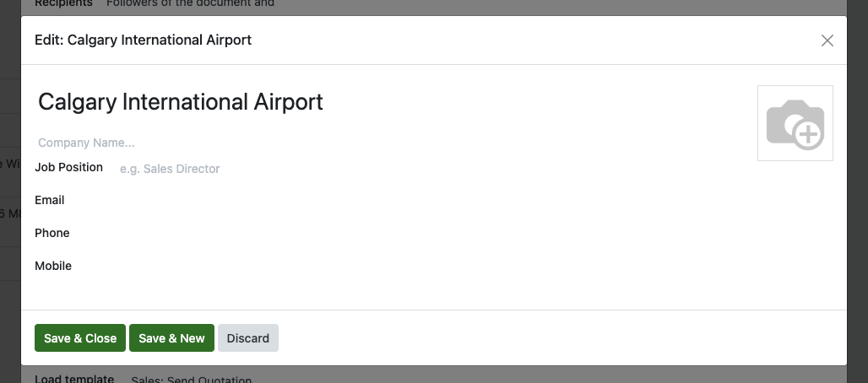This screenshot has height=383, width=868.
Task: Click the Job Position input field
Action: coord(338,169)
